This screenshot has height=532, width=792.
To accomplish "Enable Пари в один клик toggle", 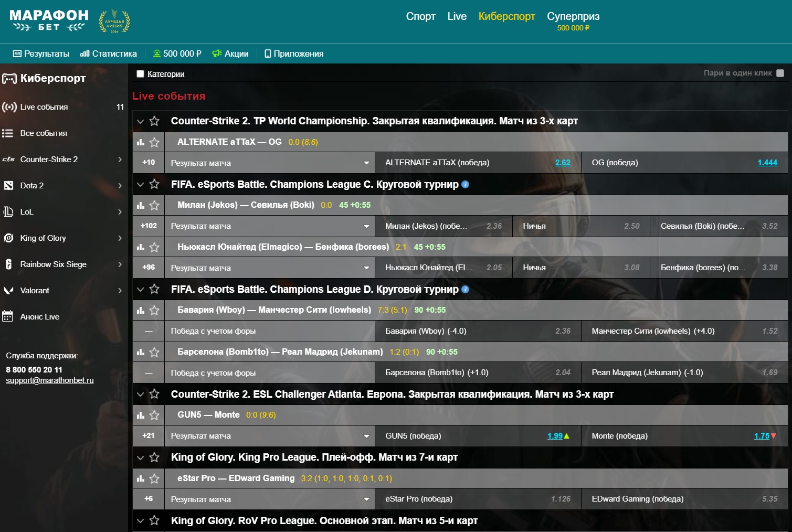I will [780, 73].
